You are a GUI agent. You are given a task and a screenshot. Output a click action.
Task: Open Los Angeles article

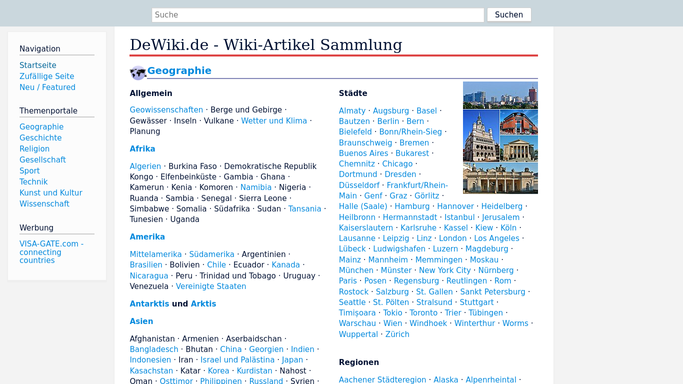497,238
